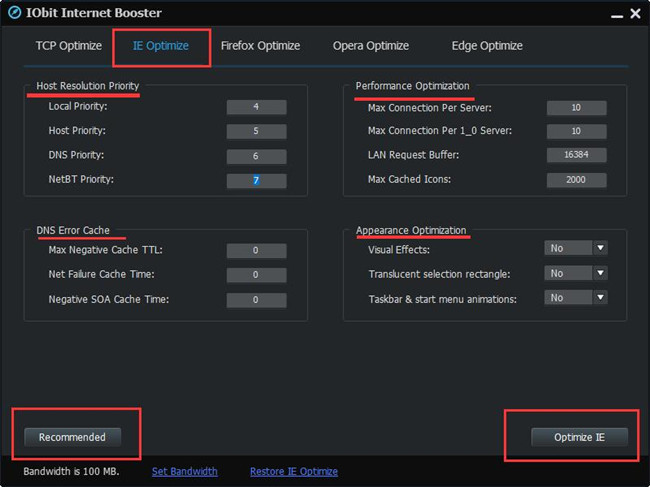The image size is (650, 487).
Task: Click the 'Translucent selection rectangle:' label
Action: (439, 274)
